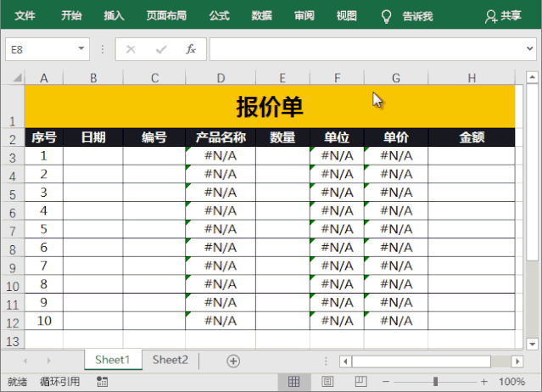The height and width of the screenshot is (392, 542).
Task: Open the Name Box dropdown arrow
Action: pyautogui.click(x=81, y=48)
